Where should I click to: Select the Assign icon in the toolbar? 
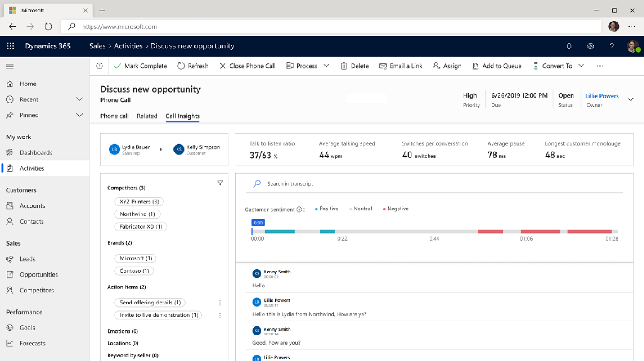coord(436,66)
